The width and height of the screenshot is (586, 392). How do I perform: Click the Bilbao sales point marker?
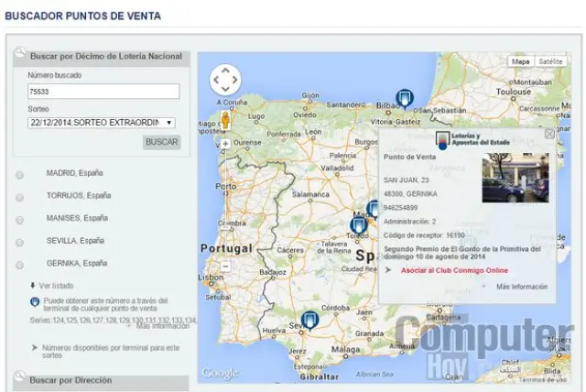(404, 98)
